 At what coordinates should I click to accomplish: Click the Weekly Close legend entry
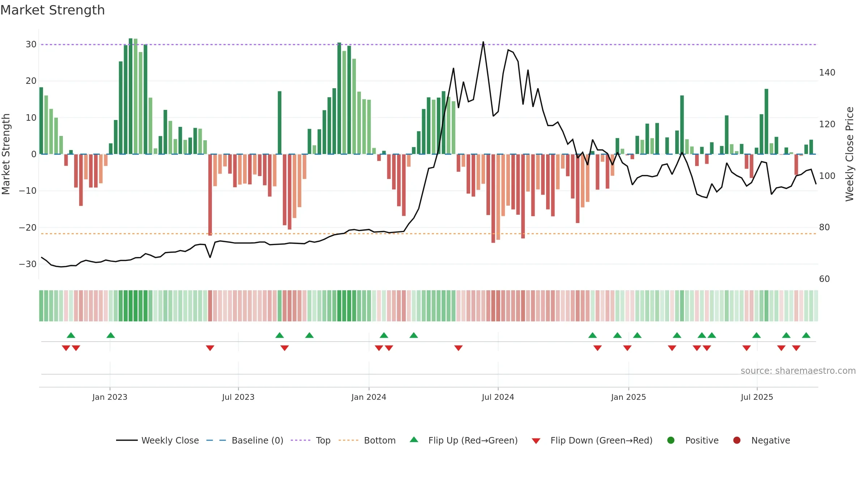pos(157,440)
